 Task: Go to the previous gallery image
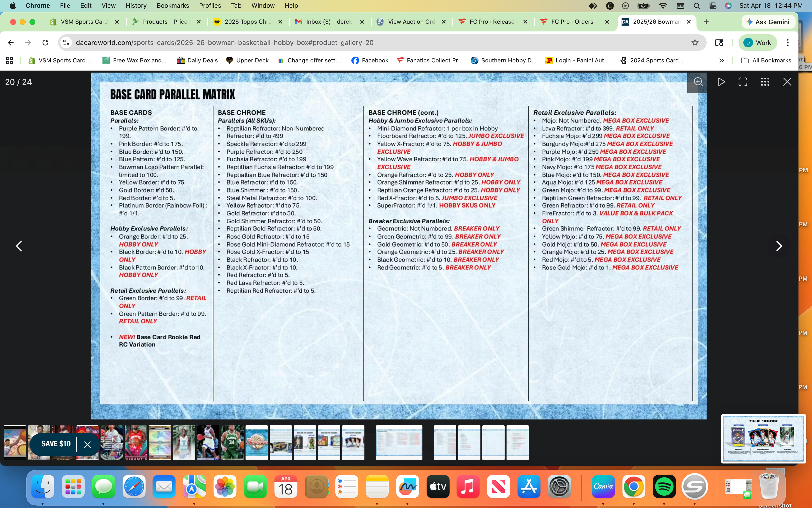[19, 246]
